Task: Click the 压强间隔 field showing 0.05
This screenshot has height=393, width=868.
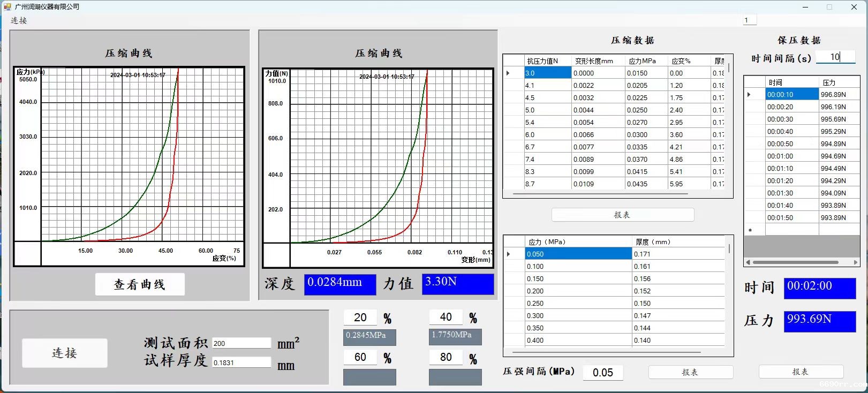Action: click(603, 373)
